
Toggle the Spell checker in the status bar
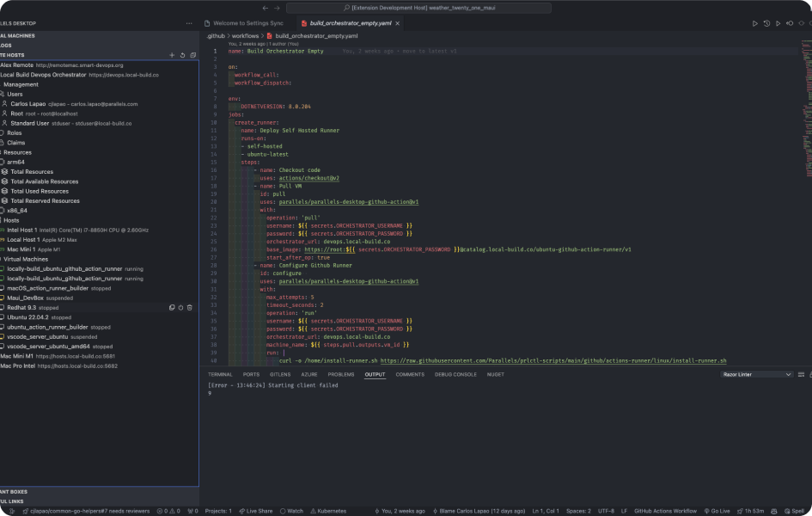[x=797, y=510]
